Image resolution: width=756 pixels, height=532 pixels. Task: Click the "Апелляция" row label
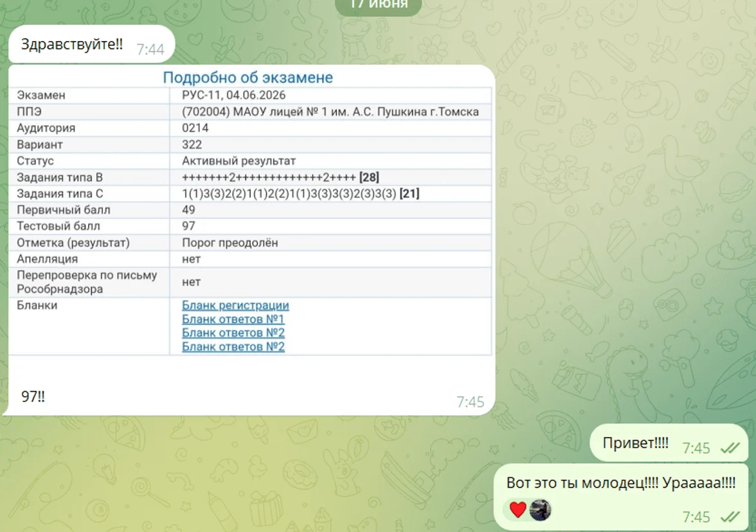tap(48, 260)
